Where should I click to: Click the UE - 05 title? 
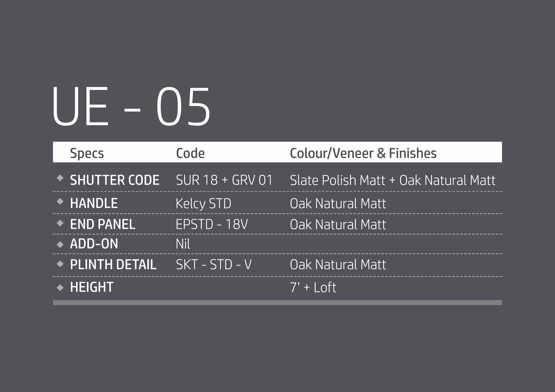pos(131,106)
